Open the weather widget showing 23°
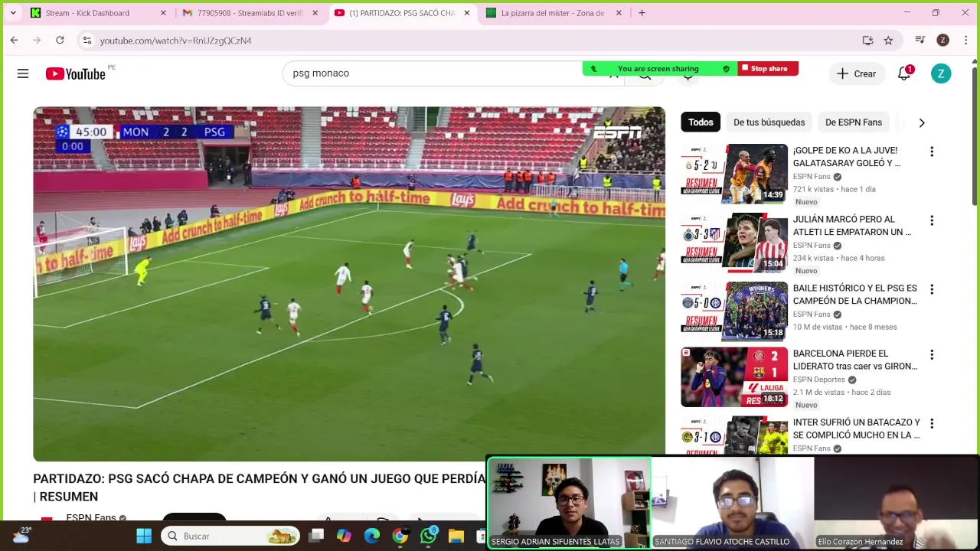Screen dimensions: 980x551 pyautogui.click(x=21, y=535)
